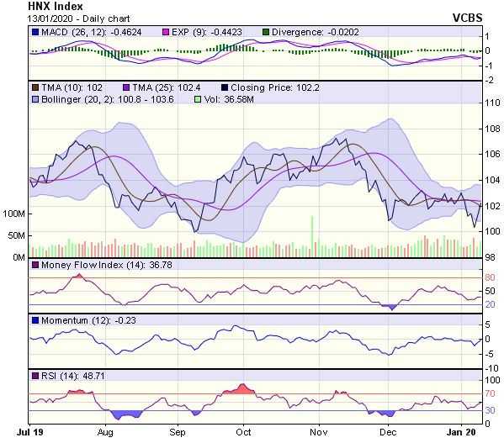The height and width of the screenshot is (443, 504).
Task: Click the Money Flow Index legend swatch
Action: [x=35, y=265]
